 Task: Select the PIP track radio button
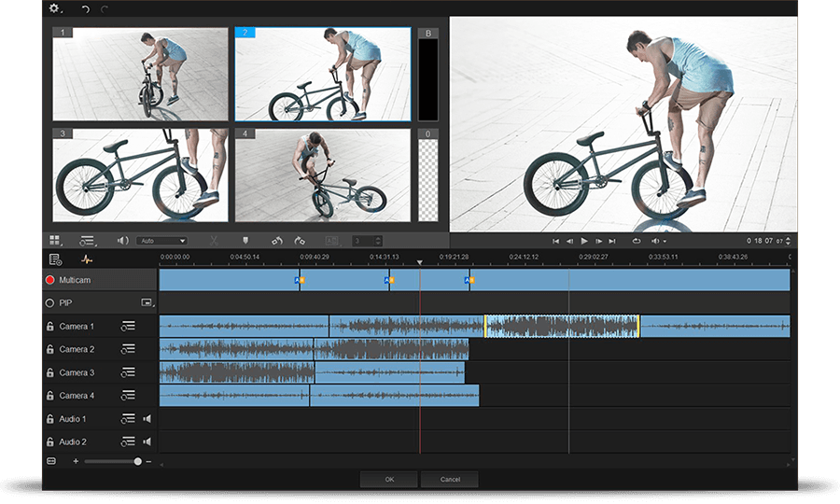coord(50,302)
